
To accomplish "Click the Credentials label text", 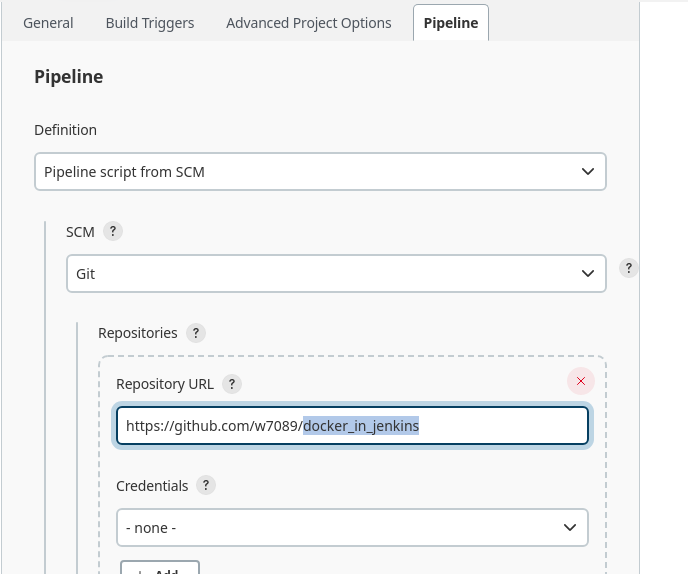I will (x=152, y=486).
